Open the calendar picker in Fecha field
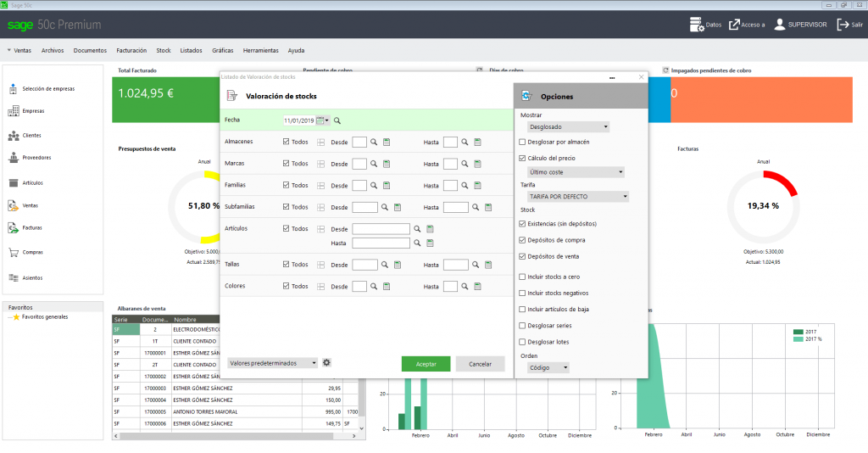Image resolution: width=868 pixels, height=453 pixels. pyautogui.click(x=321, y=121)
